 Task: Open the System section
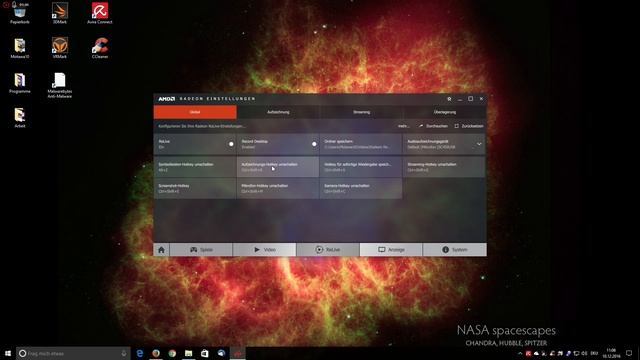(x=455, y=250)
